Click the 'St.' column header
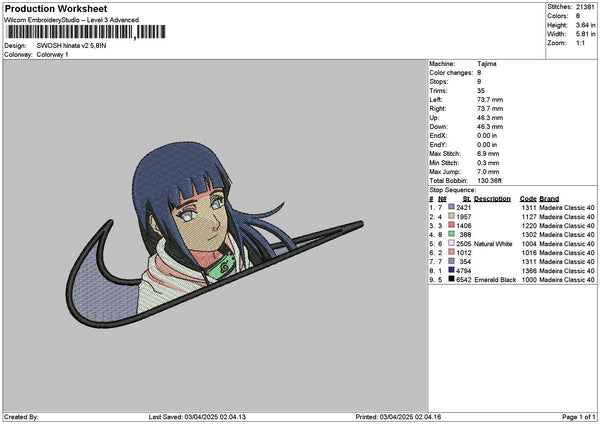Viewport: 600px width, 424px height. tap(466, 199)
